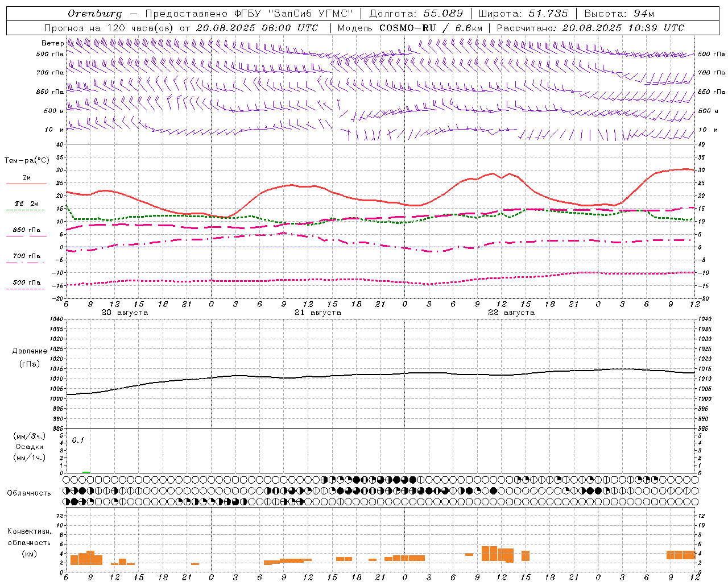
Task: Click the (мм/1ч.) precipitation unit label
Action: pyautogui.click(x=30, y=458)
